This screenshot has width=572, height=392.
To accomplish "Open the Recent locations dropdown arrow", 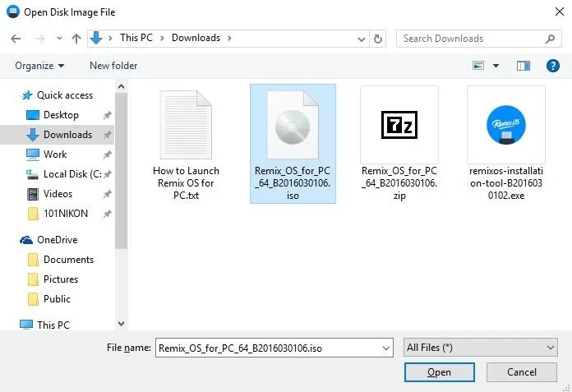I will [x=59, y=38].
